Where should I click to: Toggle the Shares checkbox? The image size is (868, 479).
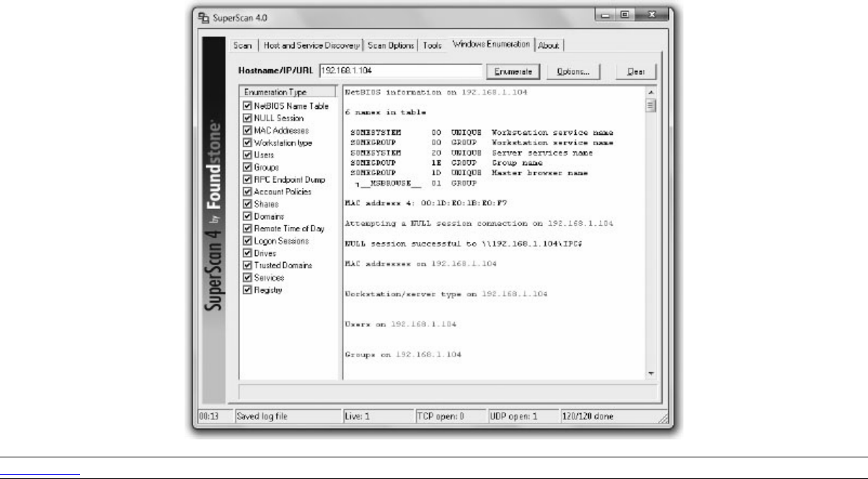click(247, 204)
